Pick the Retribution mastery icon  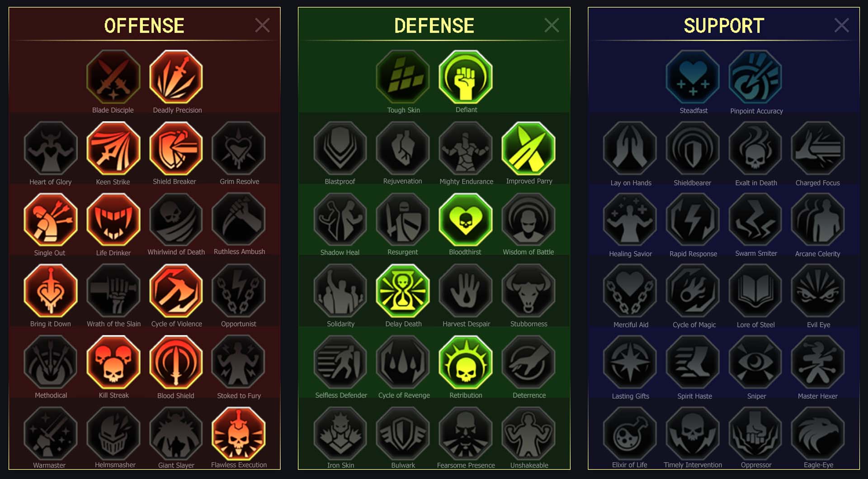[466, 362]
